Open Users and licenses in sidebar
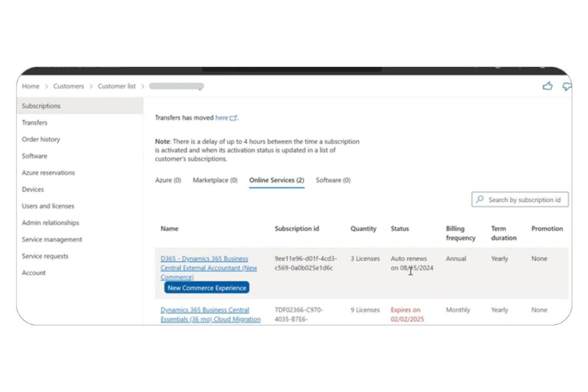 [x=48, y=206]
